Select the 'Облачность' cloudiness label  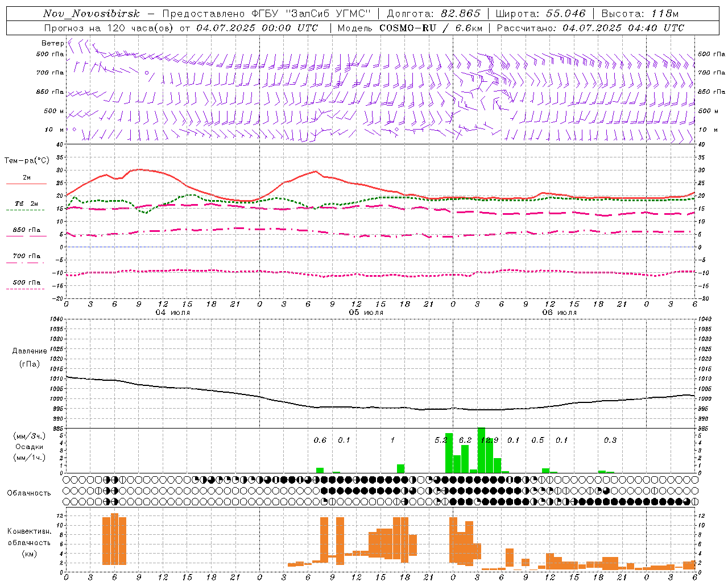pos(29,493)
